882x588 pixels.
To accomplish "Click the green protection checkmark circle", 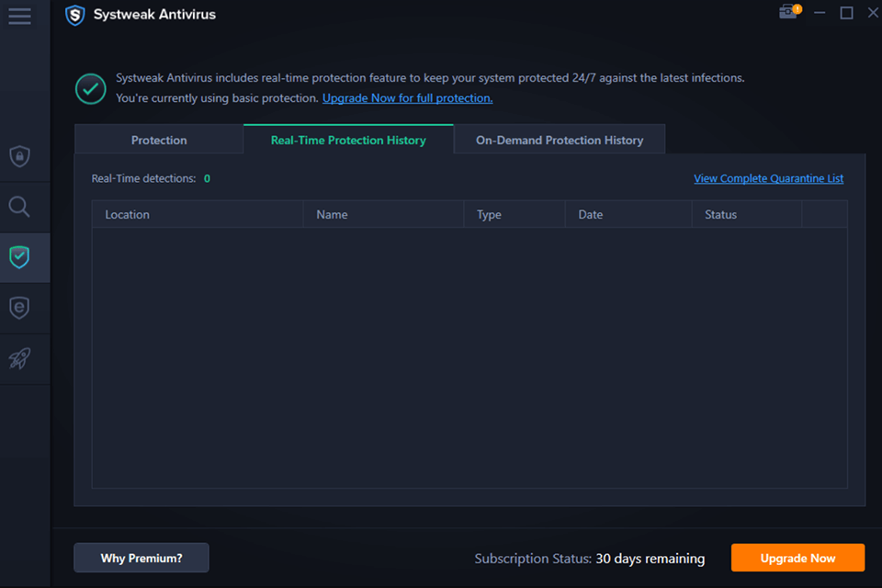I will pyautogui.click(x=91, y=89).
